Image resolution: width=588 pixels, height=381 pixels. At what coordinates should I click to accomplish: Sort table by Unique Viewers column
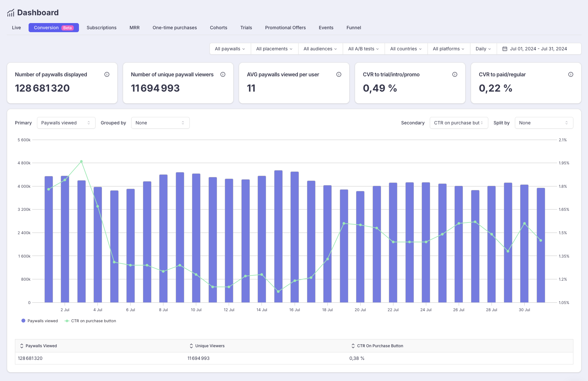click(207, 346)
